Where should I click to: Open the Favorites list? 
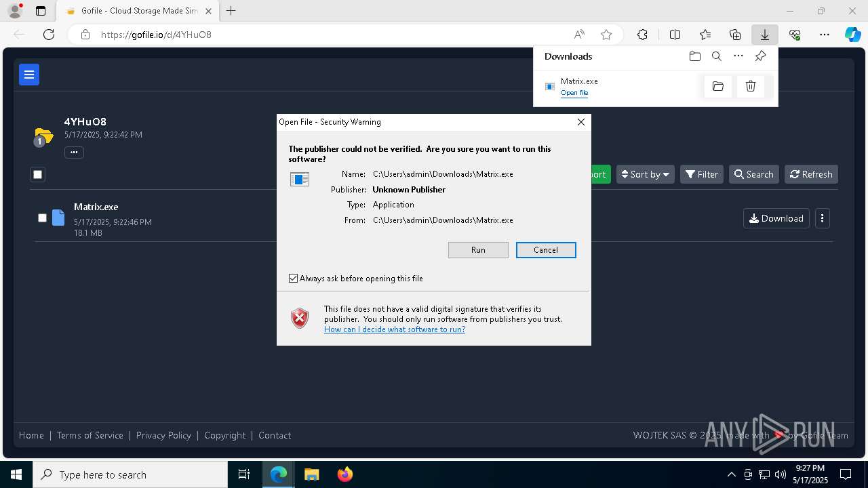(705, 35)
